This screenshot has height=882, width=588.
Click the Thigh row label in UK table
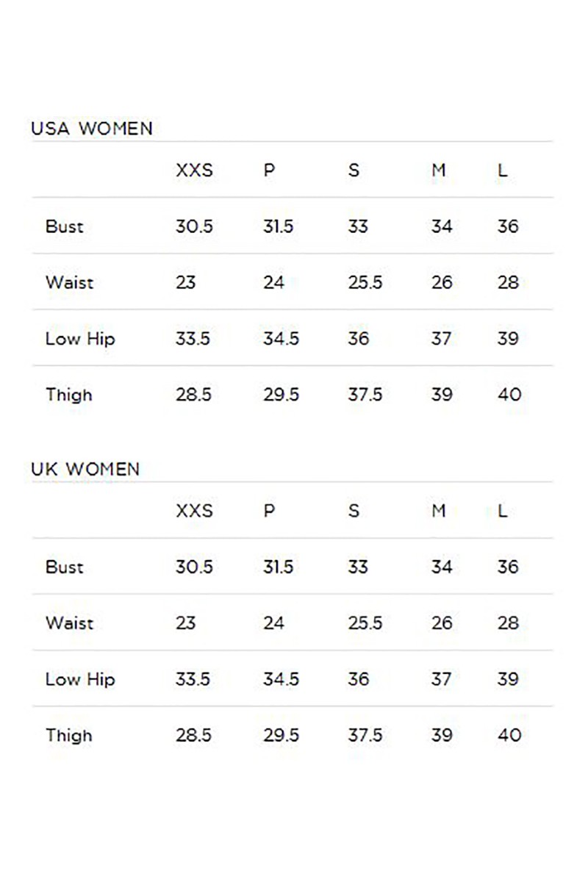(x=68, y=735)
